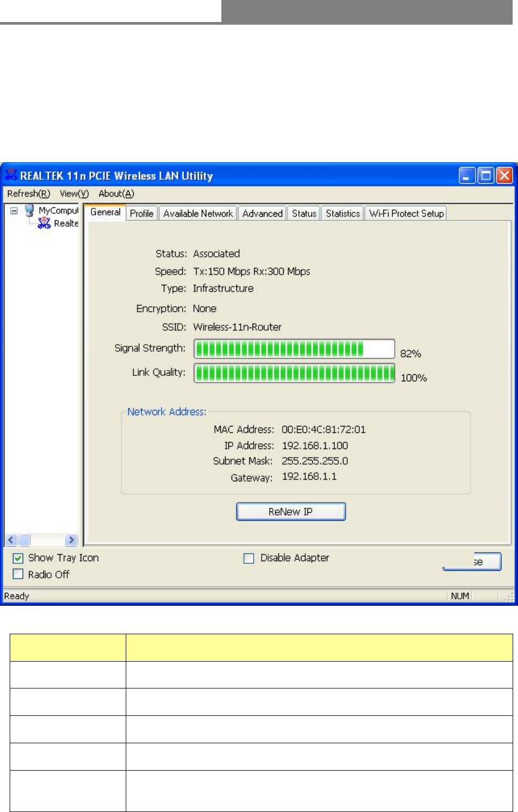Image resolution: width=518 pixels, height=812 pixels.
Task: Click the NUM indicator in the status bar
Action: (460, 596)
